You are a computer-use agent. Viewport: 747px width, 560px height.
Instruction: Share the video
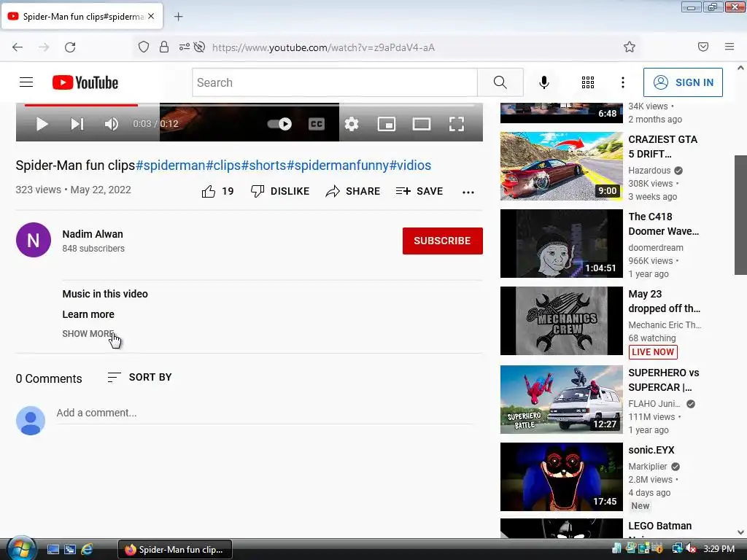[352, 192]
